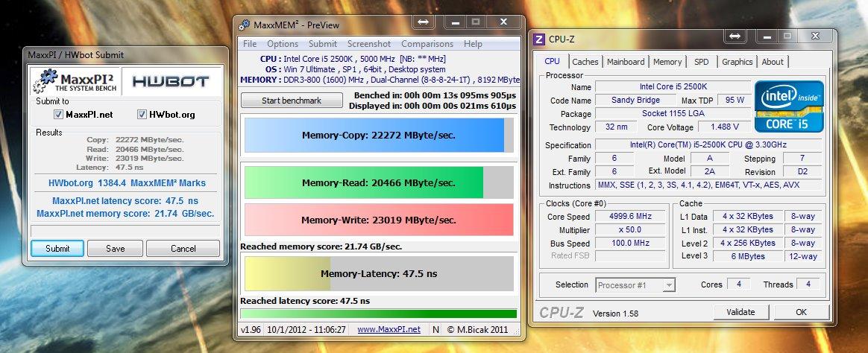Open the Options menu in MaxxMEM²
This screenshot has width=868, height=353.
tap(283, 44)
